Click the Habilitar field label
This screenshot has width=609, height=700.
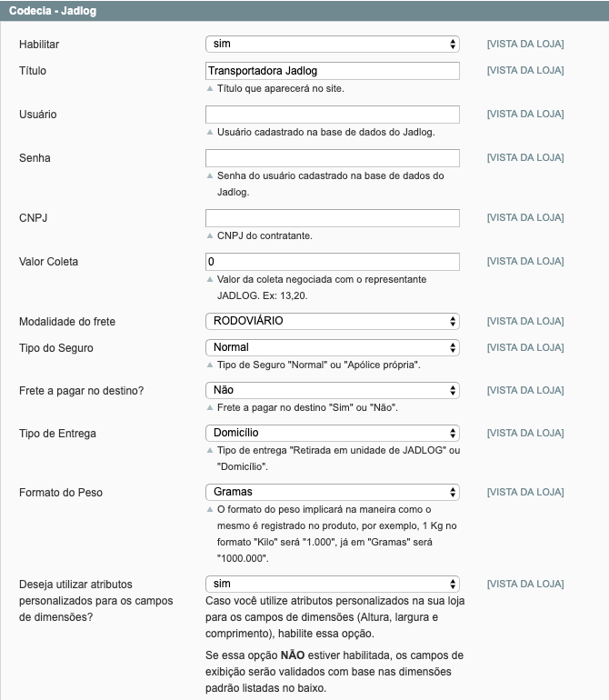tap(39, 45)
